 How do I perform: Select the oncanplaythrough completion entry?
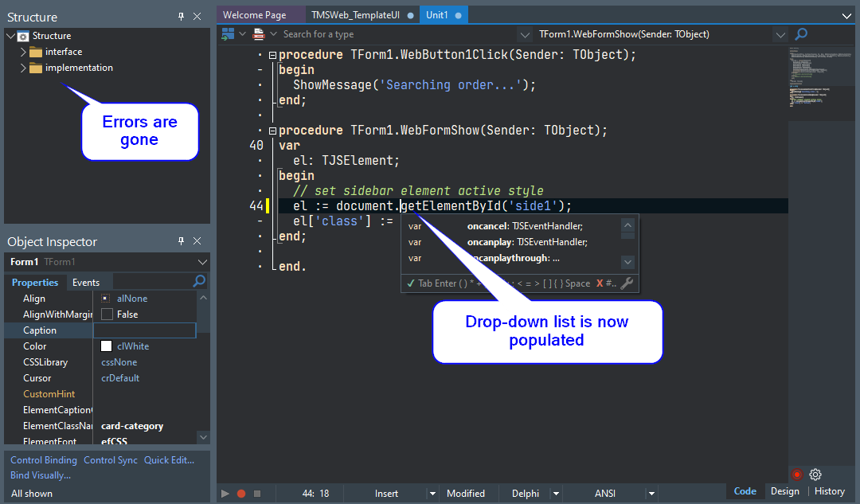tap(510, 258)
